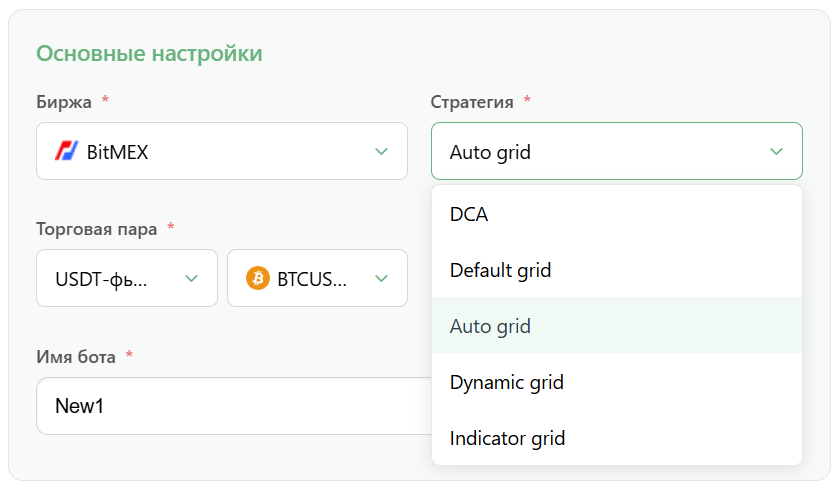Collapse the Стратегия dropdown showing Auto grid
Screen dimensions: 839x488
pos(616,151)
